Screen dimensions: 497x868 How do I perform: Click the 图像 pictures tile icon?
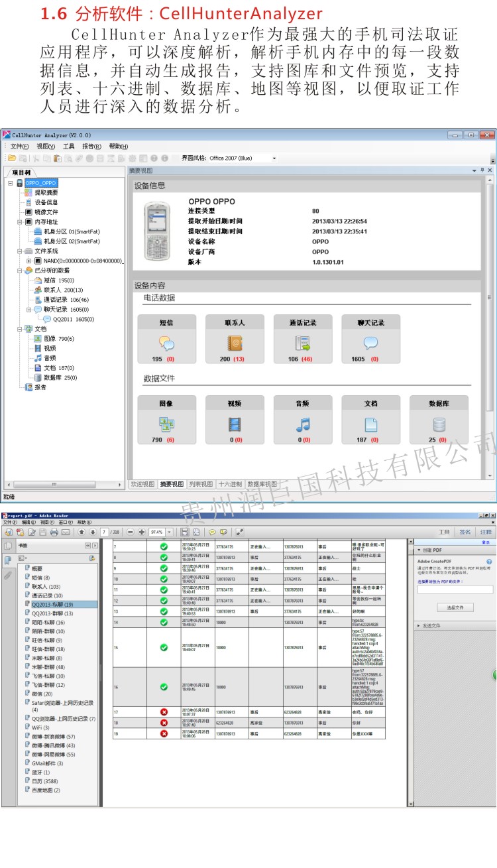167,424
